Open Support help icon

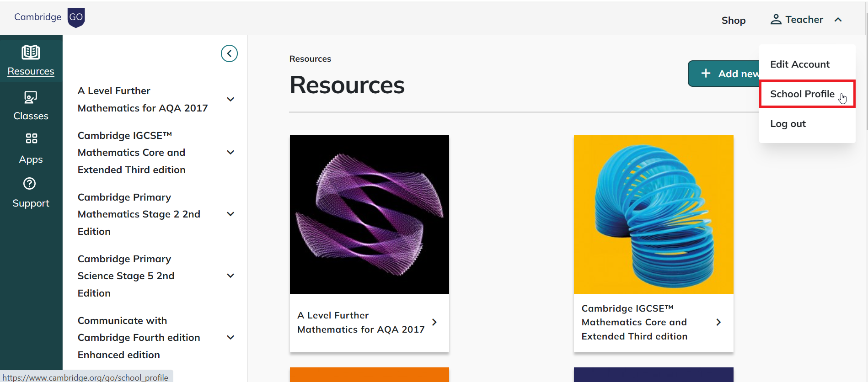click(30, 184)
